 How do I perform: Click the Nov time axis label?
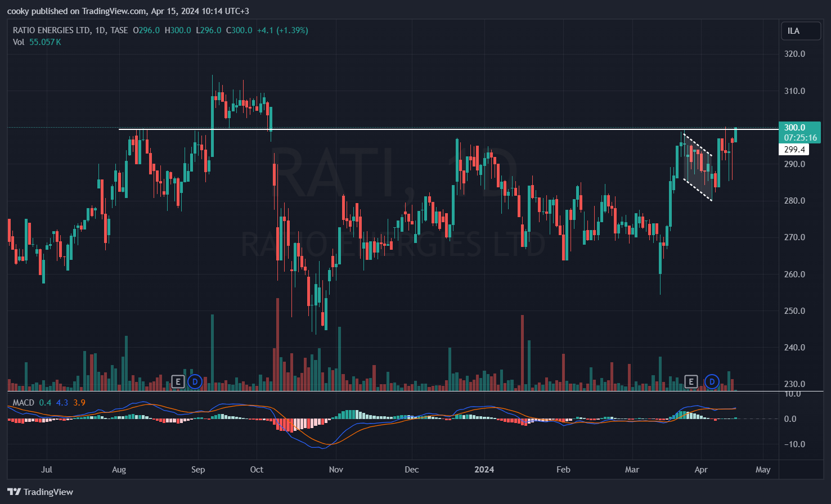[336, 470]
